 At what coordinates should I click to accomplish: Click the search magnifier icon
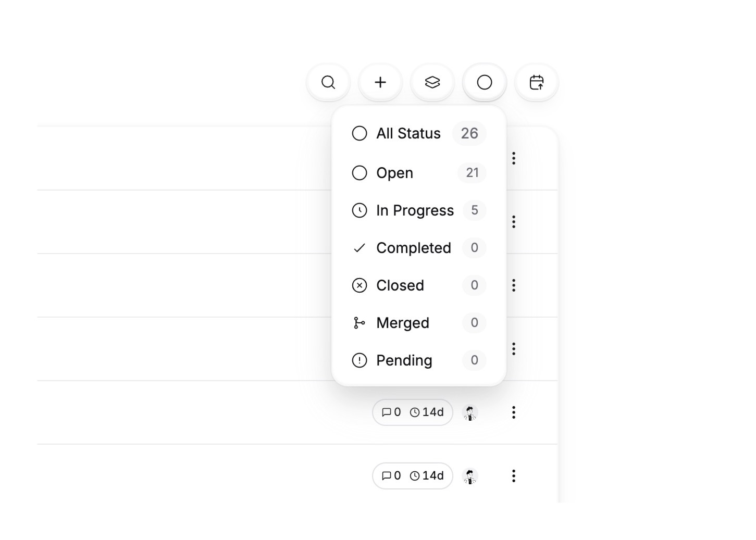click(328, 82)
